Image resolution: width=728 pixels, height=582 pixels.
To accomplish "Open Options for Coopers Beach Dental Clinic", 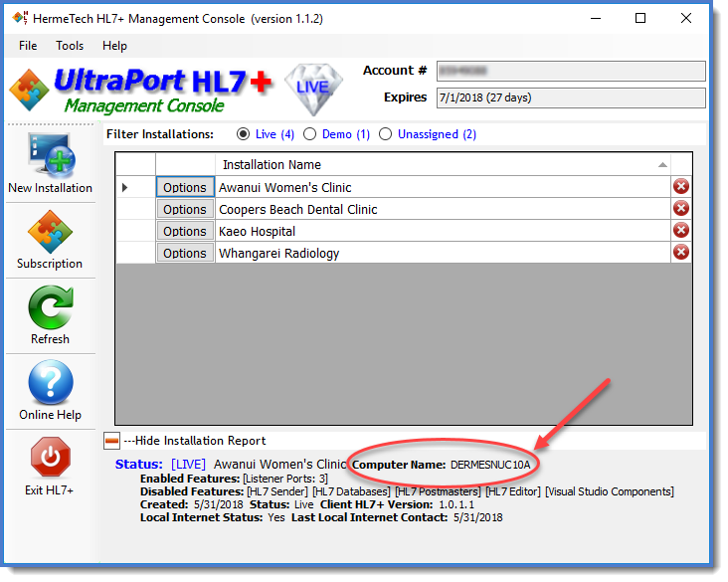I will (x=185, y=210).
